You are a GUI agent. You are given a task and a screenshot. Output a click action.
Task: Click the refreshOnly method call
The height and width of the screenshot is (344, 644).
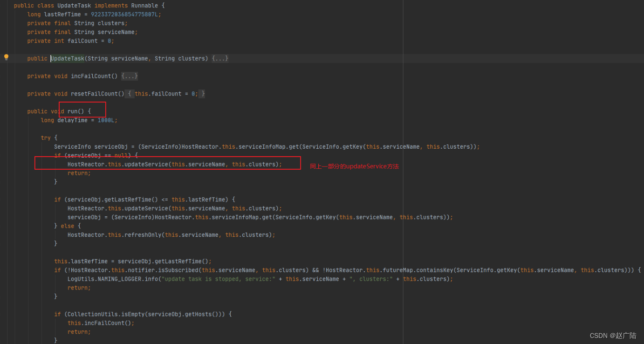143,235
